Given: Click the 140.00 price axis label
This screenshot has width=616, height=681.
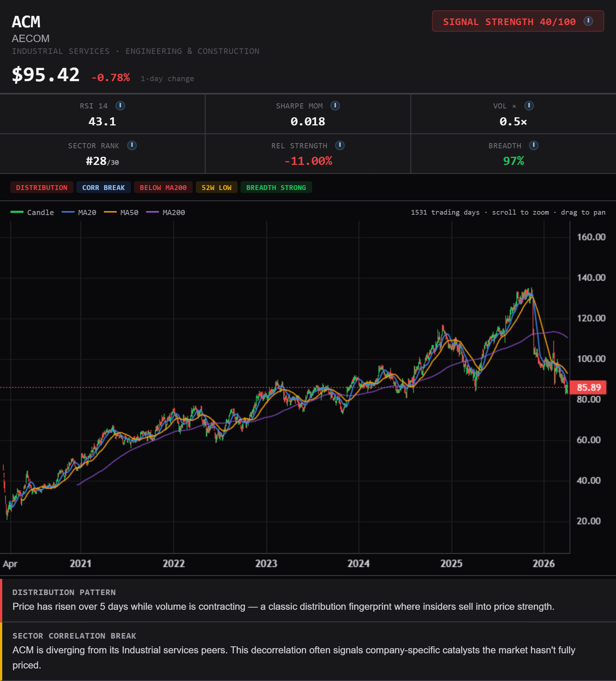Looking at the screenshot, I should tap(591, 277).
